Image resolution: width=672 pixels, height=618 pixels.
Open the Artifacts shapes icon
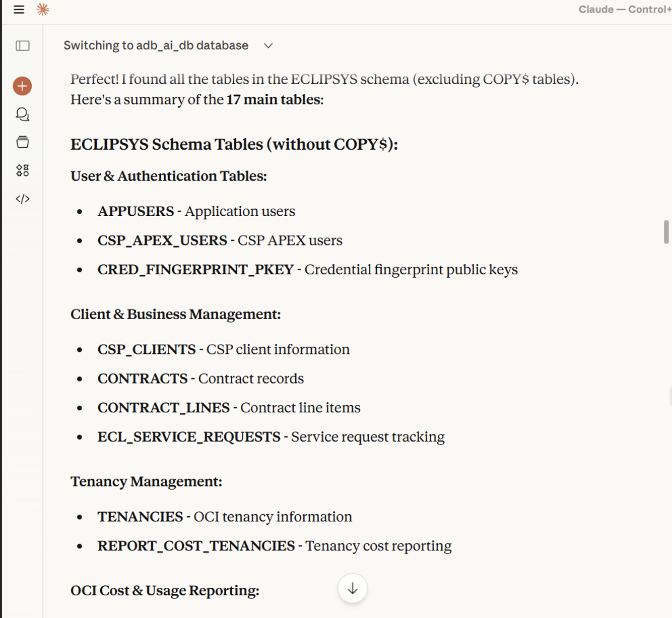point(22,170)
